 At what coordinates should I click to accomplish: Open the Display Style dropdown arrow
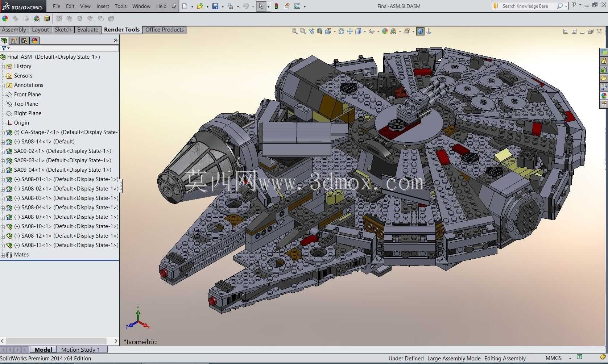point(364,32)
